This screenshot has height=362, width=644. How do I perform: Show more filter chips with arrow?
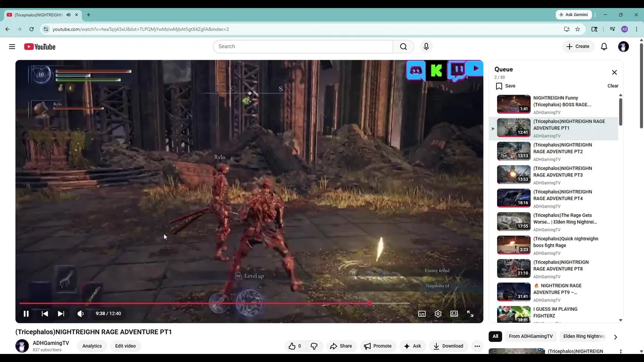tap(615, 337)
